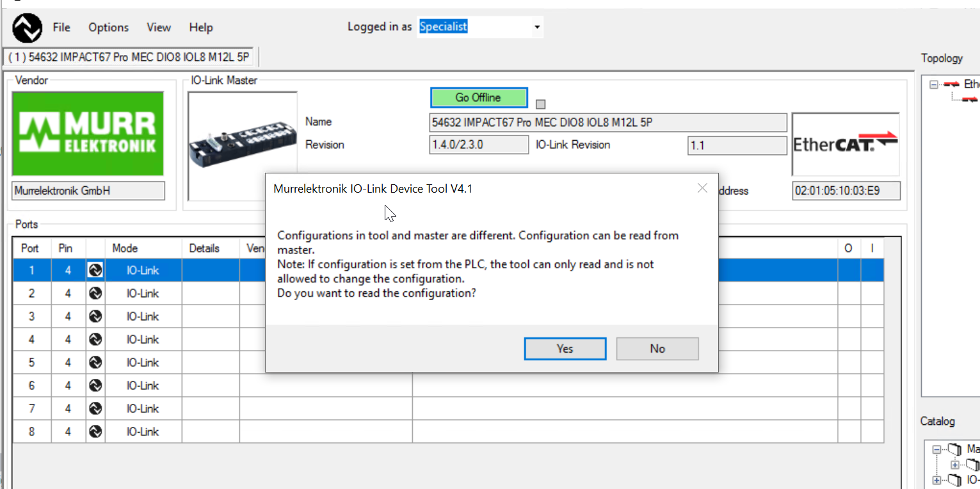
Task: Click the IO-Link Revision field 1.1
Action: [737, 145]
